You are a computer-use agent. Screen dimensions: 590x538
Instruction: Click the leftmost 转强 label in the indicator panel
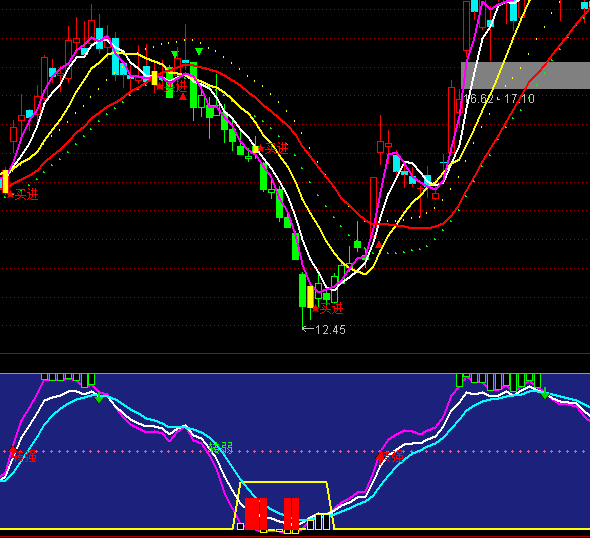[25, 457]
